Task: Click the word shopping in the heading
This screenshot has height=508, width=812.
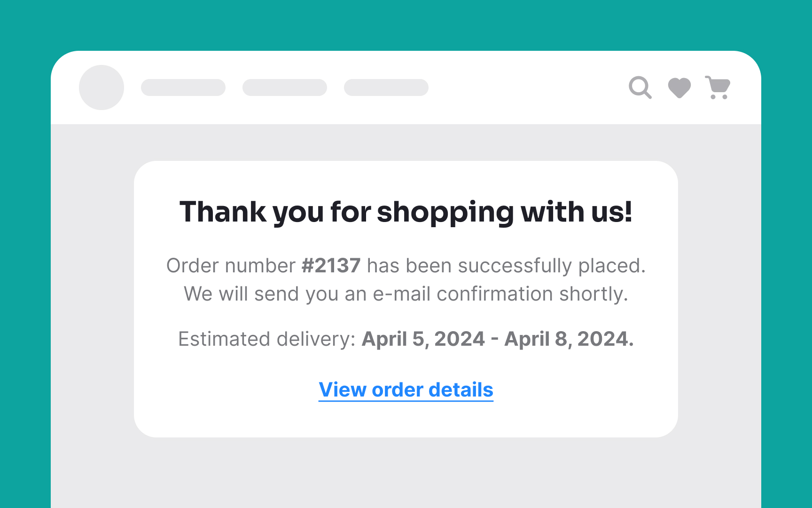Action: point(445,212)
